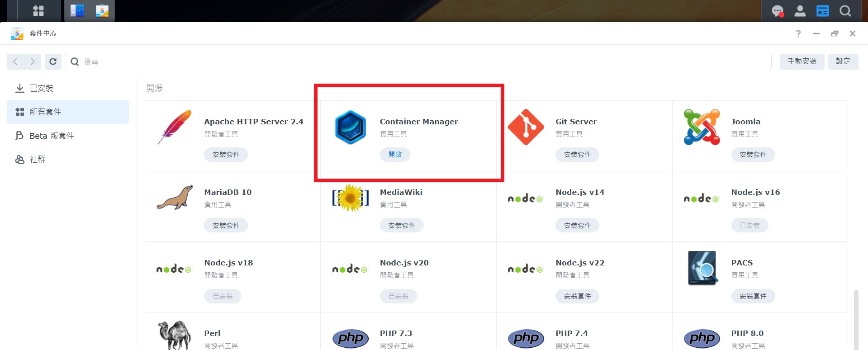The image size is (868, 350).
Task: Open Joomla title link
Action: click(x=746, y=122)
